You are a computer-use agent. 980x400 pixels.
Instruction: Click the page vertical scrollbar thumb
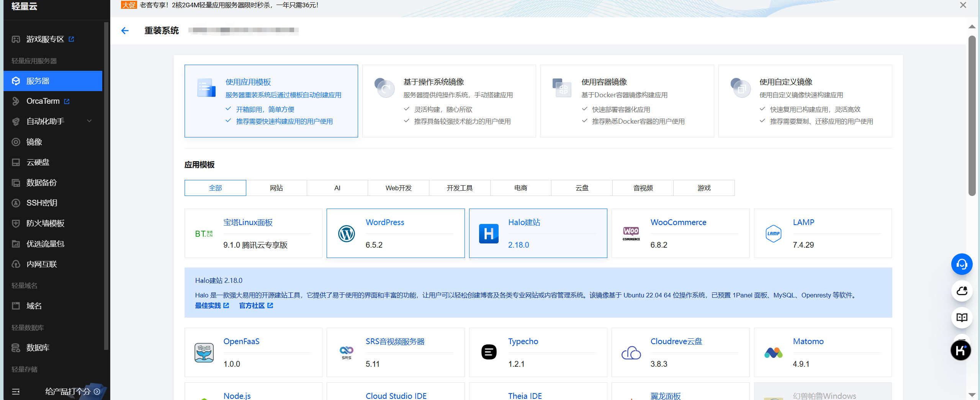[x=972, y=116]
